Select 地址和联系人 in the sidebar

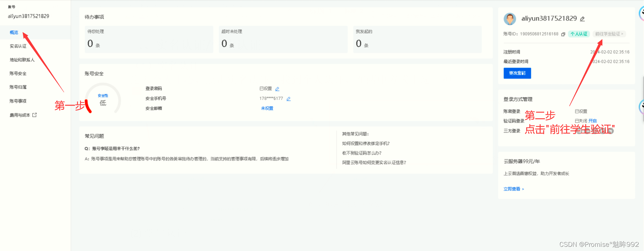point(22,60)
